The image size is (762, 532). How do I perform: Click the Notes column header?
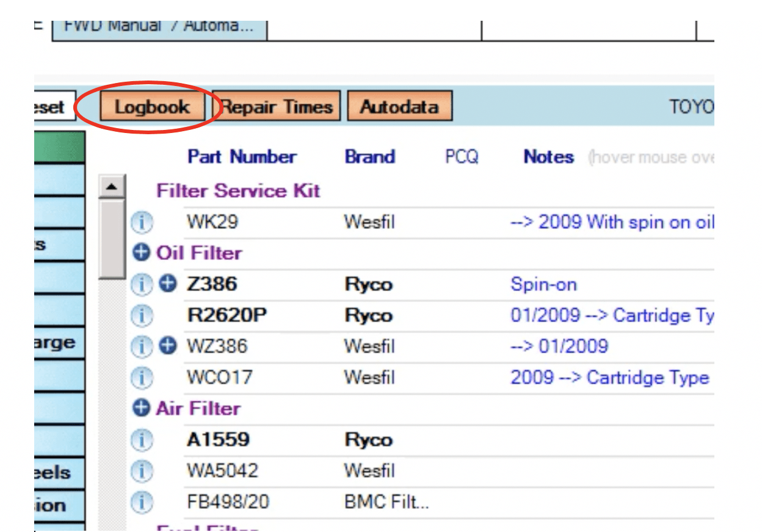549,157
